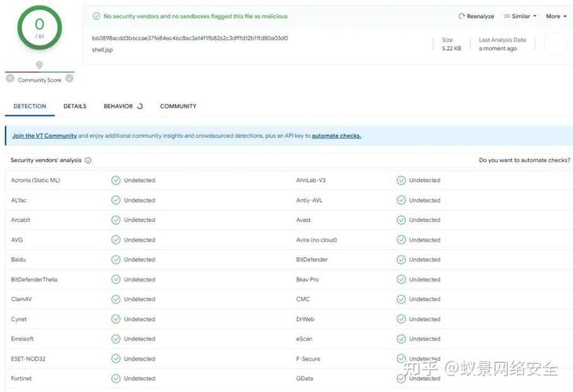Click the Acronis (Static ML) vendor name
The width and height of the screenshot is (573, 392).
pyautogui.click(x=35, y=180)
